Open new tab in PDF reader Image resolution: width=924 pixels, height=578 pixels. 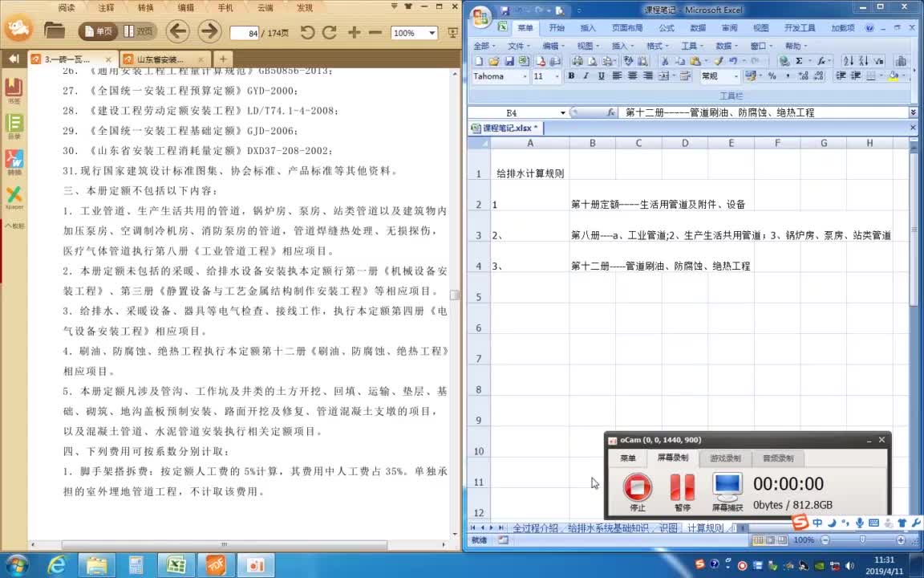click(x=223, y=59)
